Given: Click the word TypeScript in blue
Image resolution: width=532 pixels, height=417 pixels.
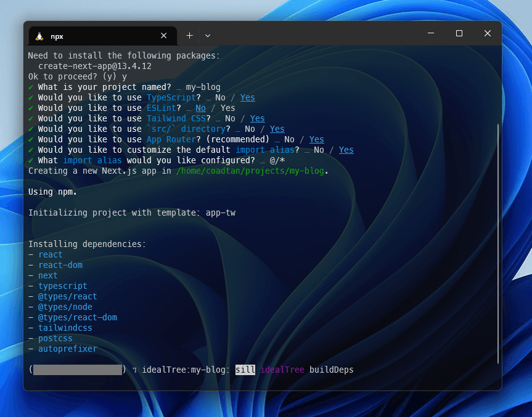Looking at the screenshot, I should (x=171, y=98).
